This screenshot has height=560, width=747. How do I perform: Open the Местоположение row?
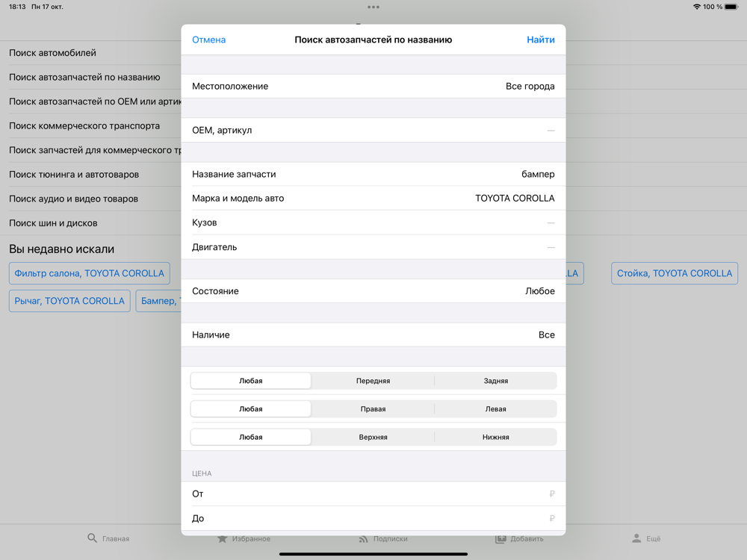[x=373, y=86]
